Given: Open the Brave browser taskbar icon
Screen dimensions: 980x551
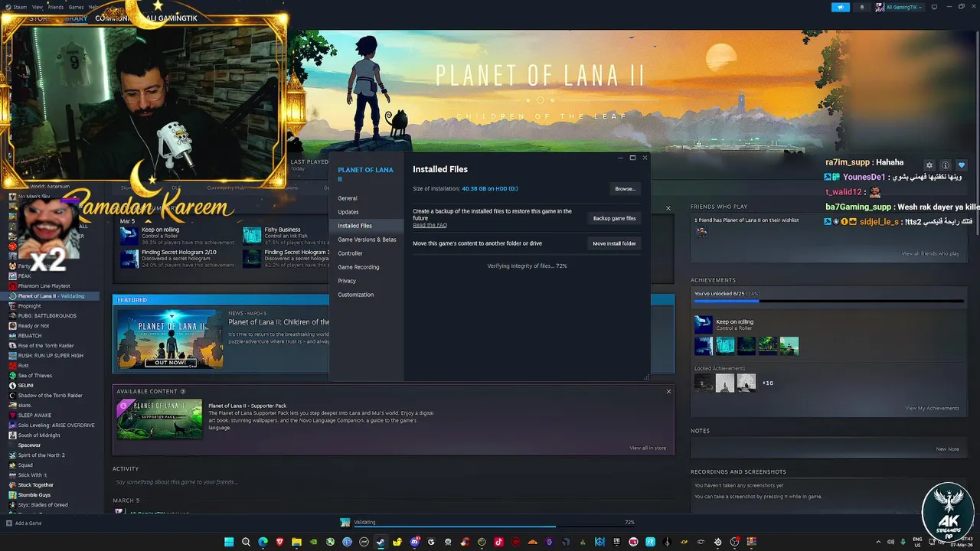Looking at the screenshot, I should (x=279, y=542).
